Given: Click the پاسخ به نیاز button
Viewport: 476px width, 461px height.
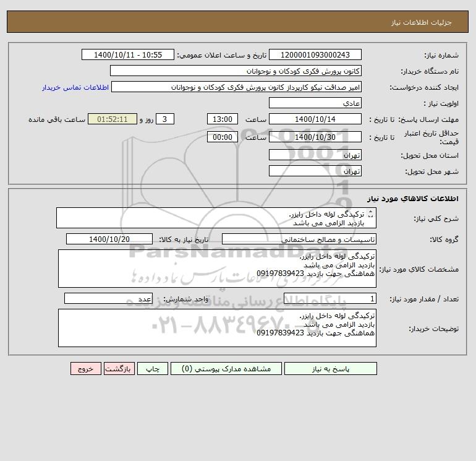Looking at the screenshot, I should [x=330, y=369].
